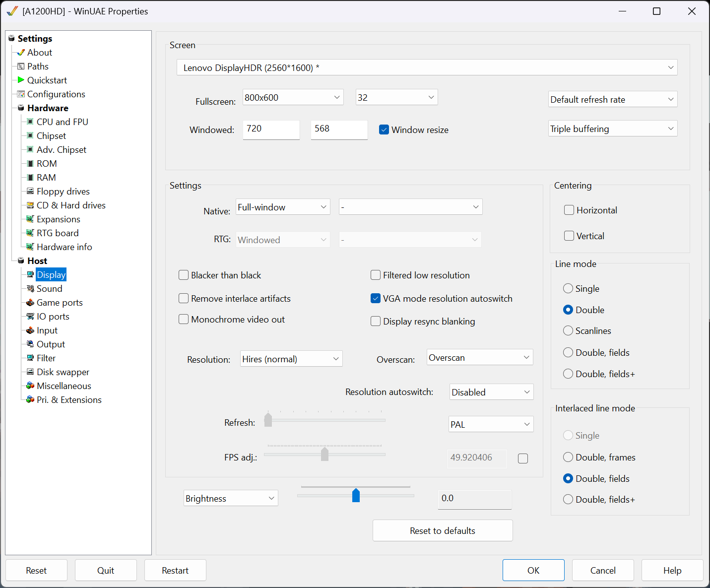Click the Restart button
Image resolution: width=710 pixels, height=588 pixels.
[175, 571]
